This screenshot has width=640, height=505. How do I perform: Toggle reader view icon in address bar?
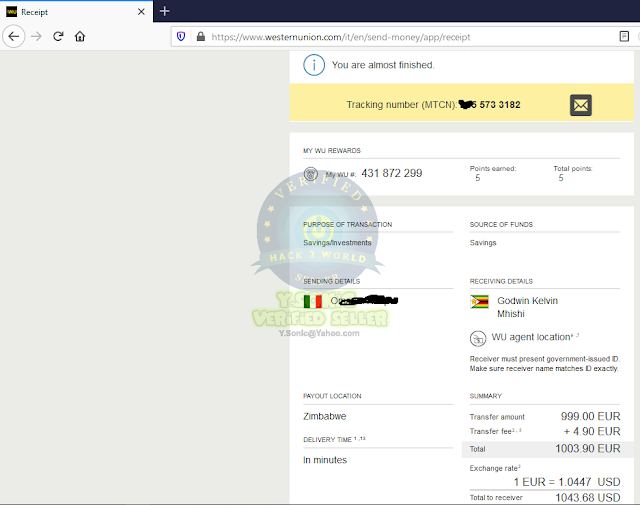tap(624, 37)
